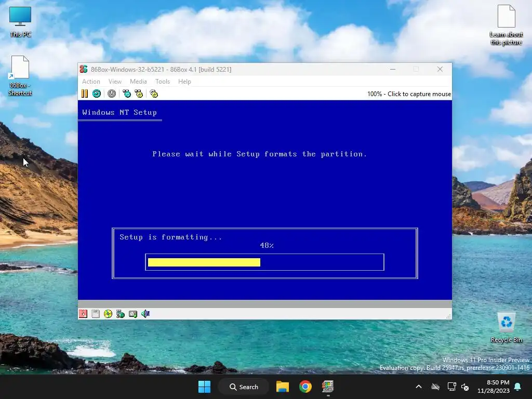Open the clock showing 8:50 PM
The width and height of the screenshot is (532, 399).
pos(494,387)
